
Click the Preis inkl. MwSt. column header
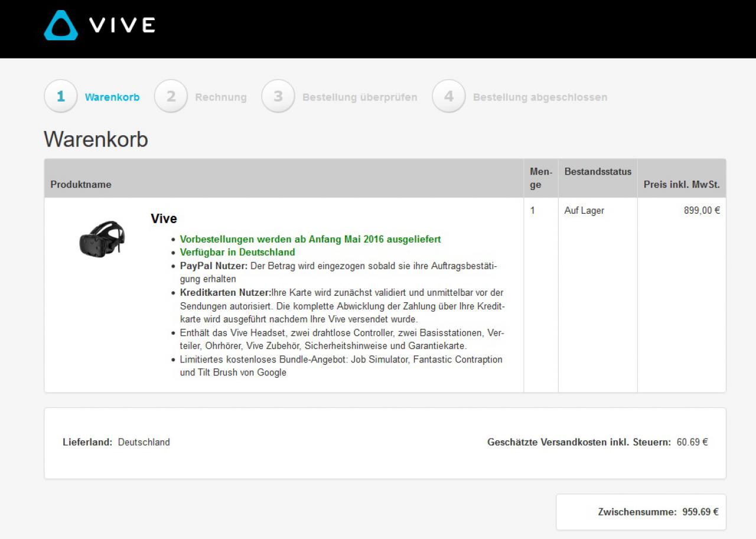(682, 184)
